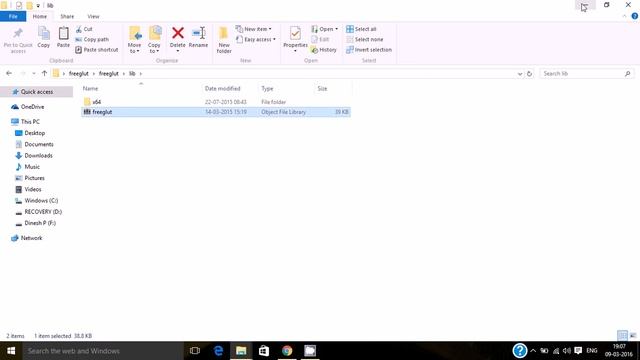Collapse the ribbon

click(x=624, y=16)
